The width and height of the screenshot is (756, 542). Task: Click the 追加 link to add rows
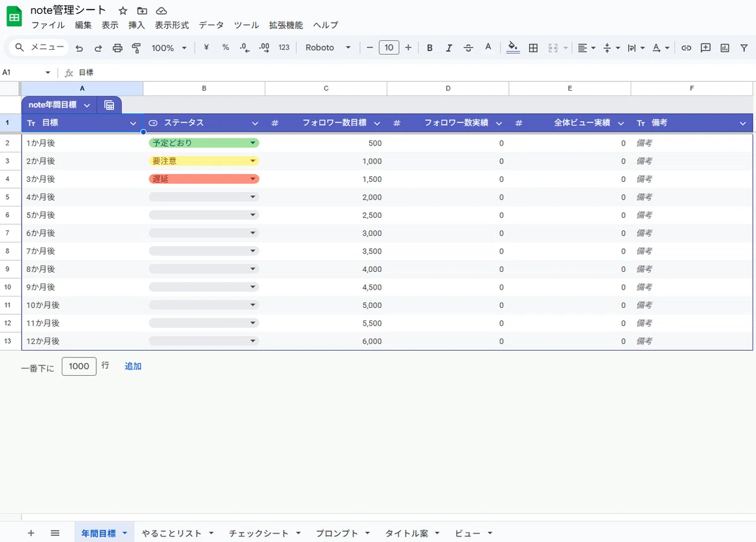click(133, 366)
